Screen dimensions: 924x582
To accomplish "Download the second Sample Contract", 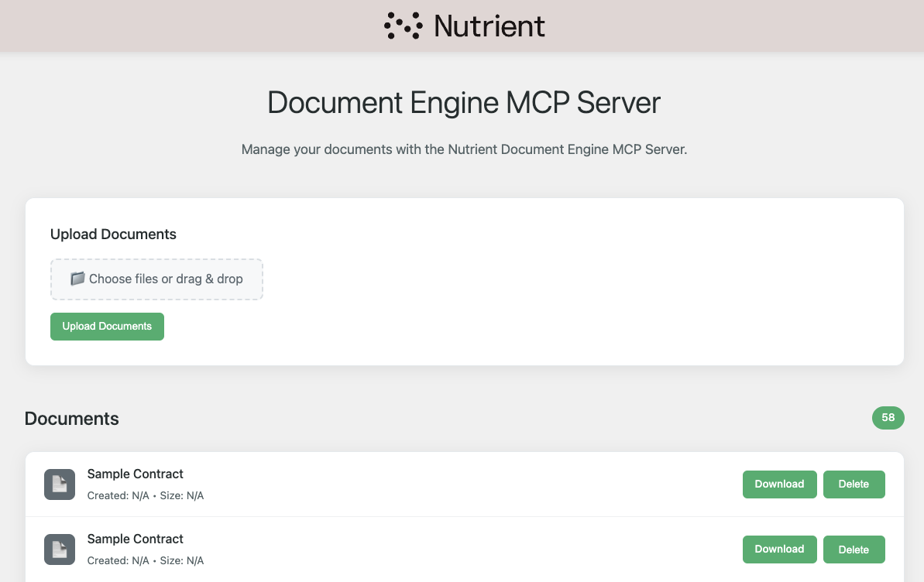I will coord(779,549).
